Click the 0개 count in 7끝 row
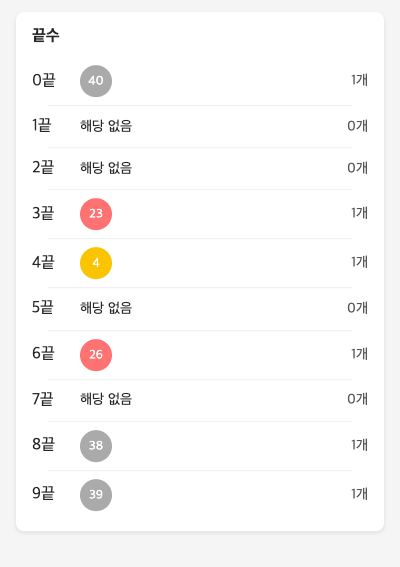 pos(358,399)
